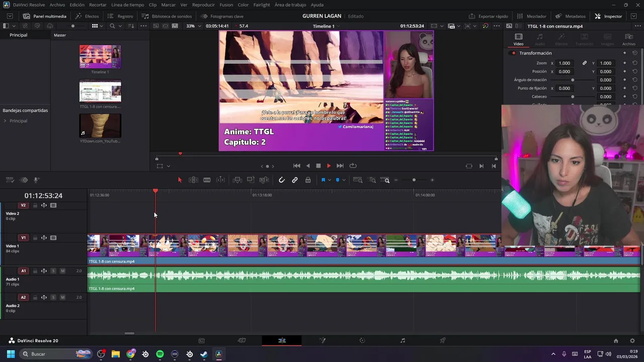Lock the Video 1 track
644x362 pixels.
coord(35,238)
